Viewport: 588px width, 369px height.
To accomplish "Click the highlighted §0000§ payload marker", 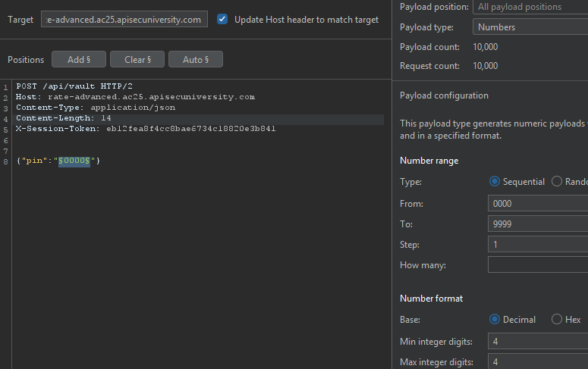I will 74,161.
